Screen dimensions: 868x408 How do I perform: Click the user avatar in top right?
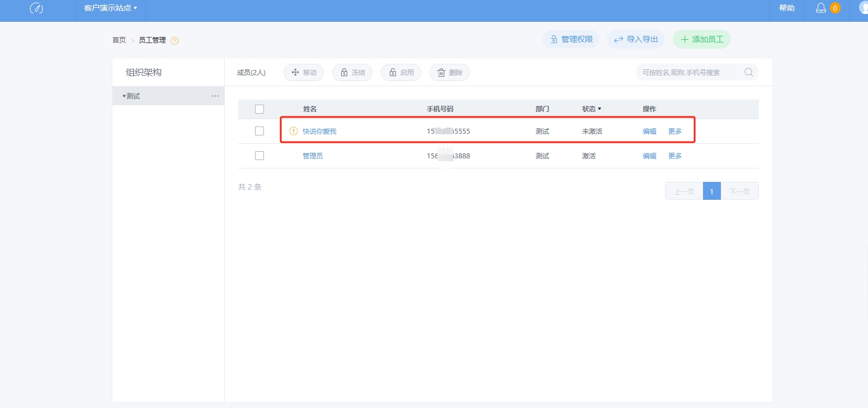(863, 8)
